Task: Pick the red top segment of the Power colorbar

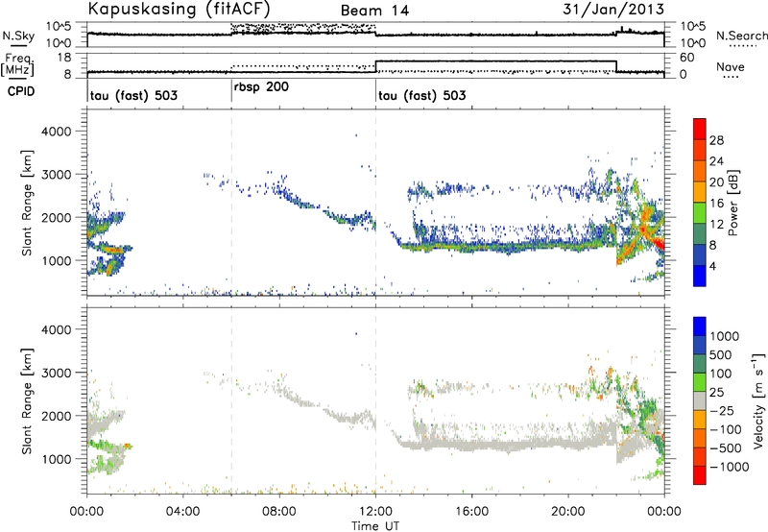Action: click(700, 129)
